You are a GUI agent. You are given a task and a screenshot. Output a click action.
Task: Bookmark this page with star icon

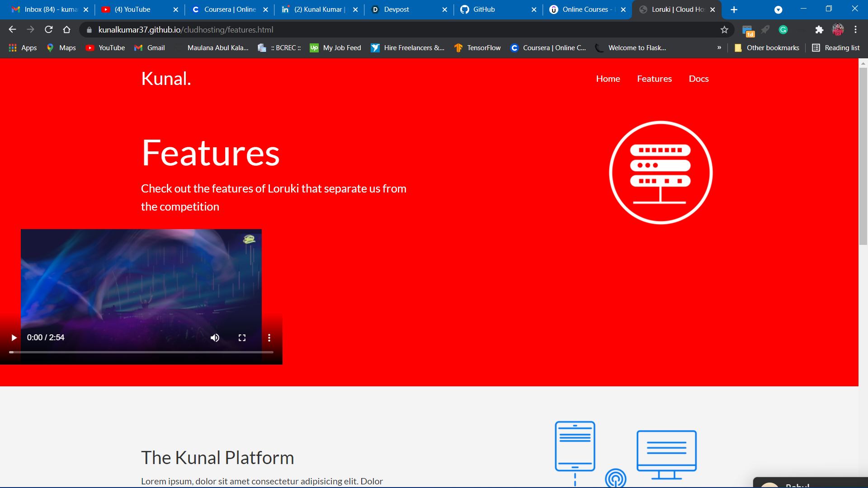point(724,30)
